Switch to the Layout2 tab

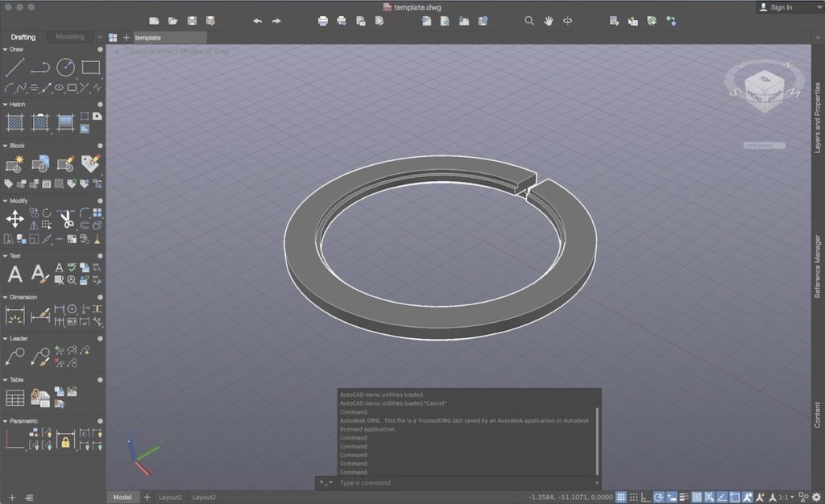[x=204, y=498]
